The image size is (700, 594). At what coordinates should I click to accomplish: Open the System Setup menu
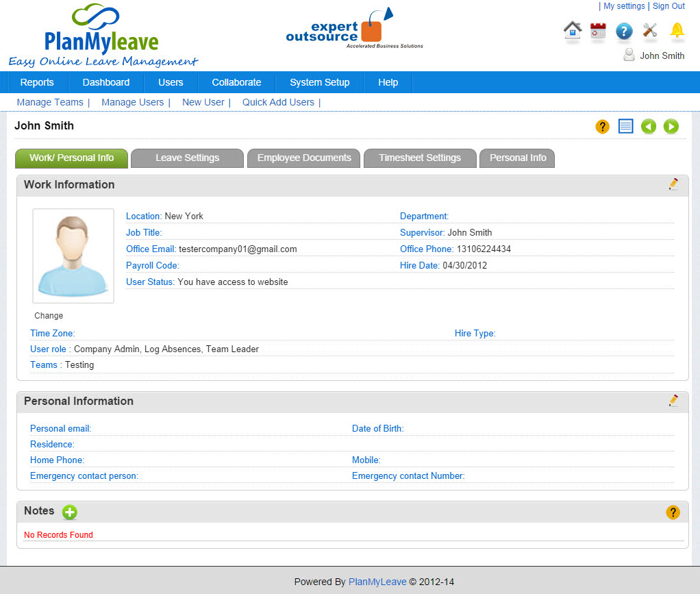[x=319, y=82]
